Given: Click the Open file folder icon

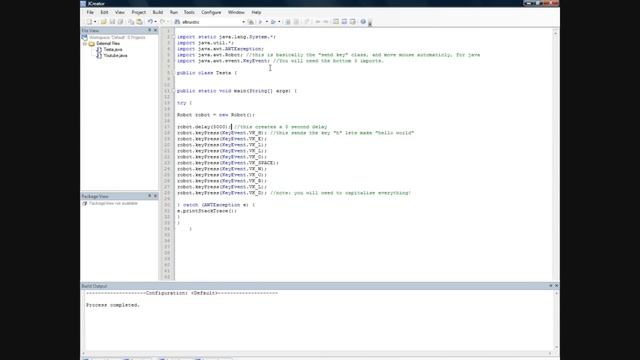Looking at the screenshot, I should pyautogui.click(x=103, y=22).
